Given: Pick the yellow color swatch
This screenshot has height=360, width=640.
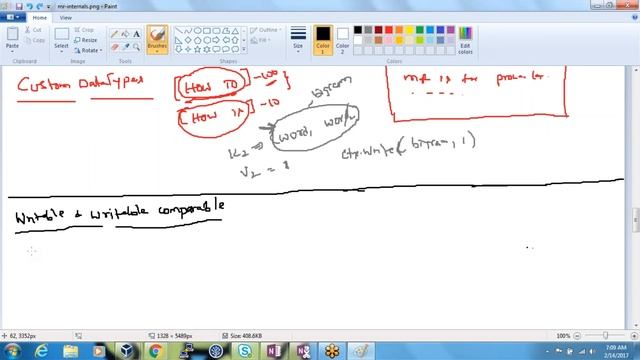Looking at the screenshot, I should tap(409, 30).
